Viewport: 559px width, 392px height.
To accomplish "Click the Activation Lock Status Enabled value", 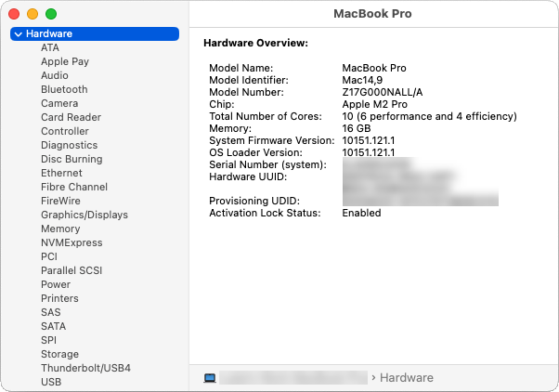I will click(x=361, y=213).
